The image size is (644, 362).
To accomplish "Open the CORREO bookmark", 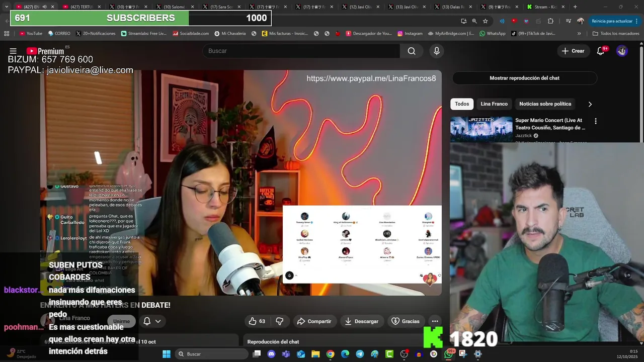I will (59, 34).
